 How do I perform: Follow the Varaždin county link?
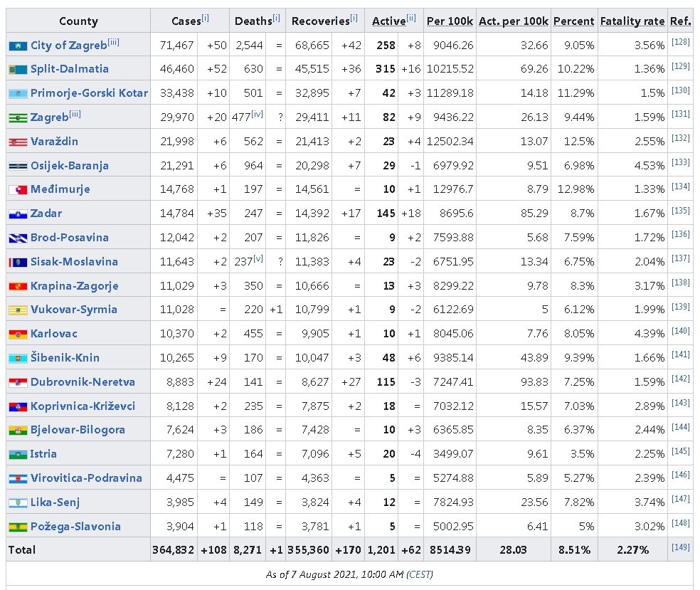55,141
